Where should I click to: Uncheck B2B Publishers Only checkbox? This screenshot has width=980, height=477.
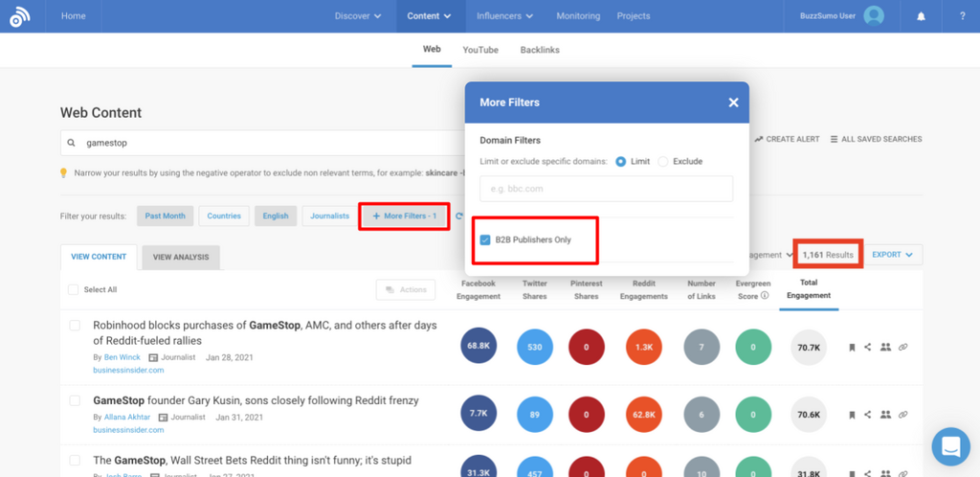[x=485, y=239]
